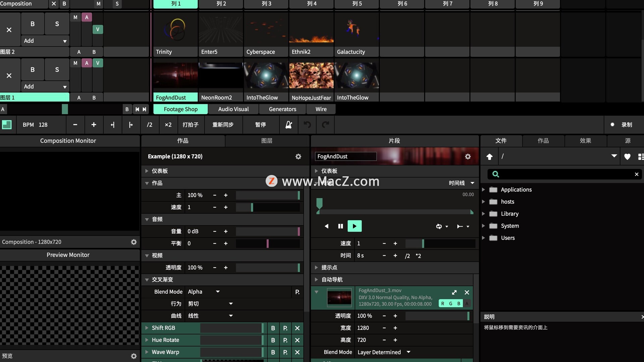Open the clip Blend Mode Layer Determined dropdown
This screenshot has height=362, width=644.
(408, 352)
